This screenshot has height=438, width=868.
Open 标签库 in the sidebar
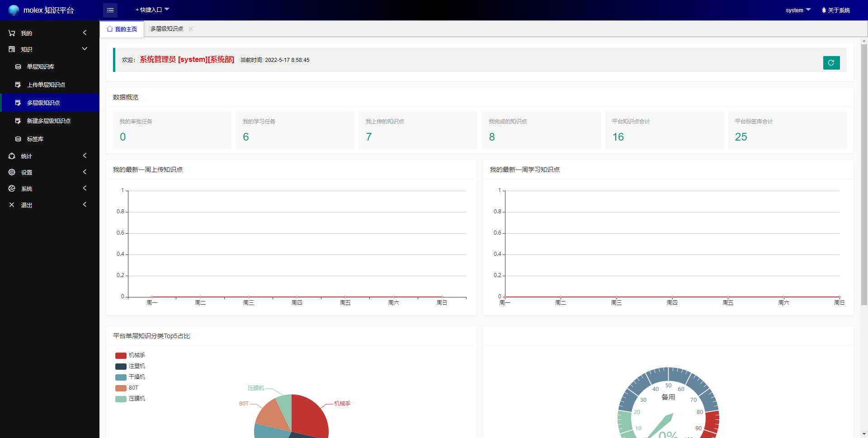click(50, 139)
